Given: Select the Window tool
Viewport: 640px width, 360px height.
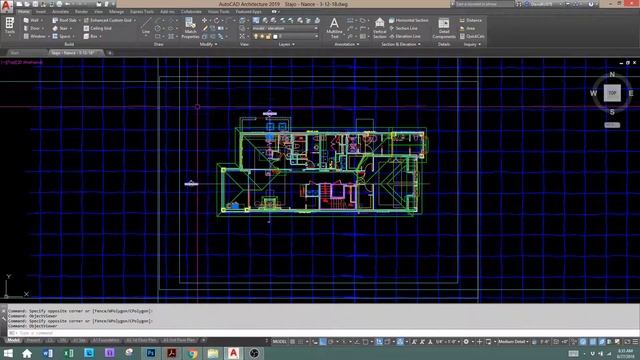Looking at the screenshot, I should click(34, 36).
